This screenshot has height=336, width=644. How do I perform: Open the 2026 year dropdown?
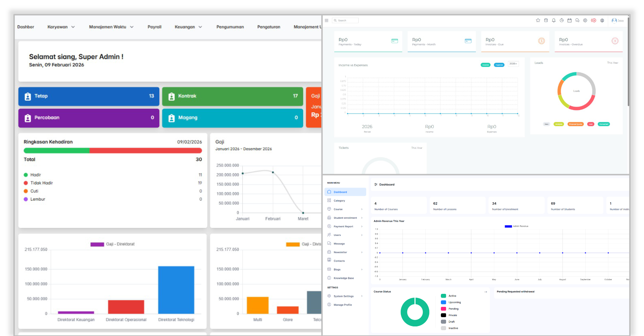point(513,64)
